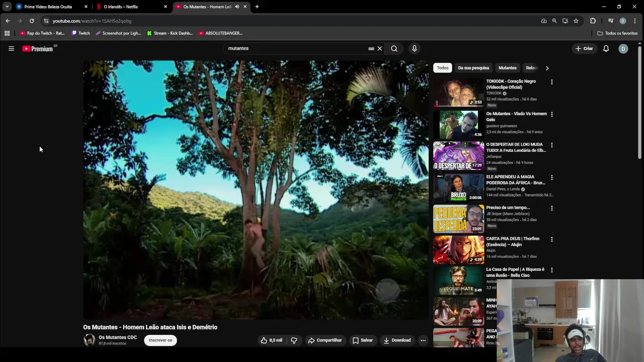Click the Download button

397,340
